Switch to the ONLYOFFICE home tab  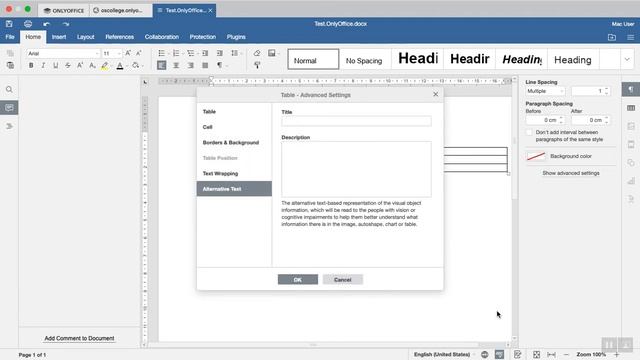(64, 10)
